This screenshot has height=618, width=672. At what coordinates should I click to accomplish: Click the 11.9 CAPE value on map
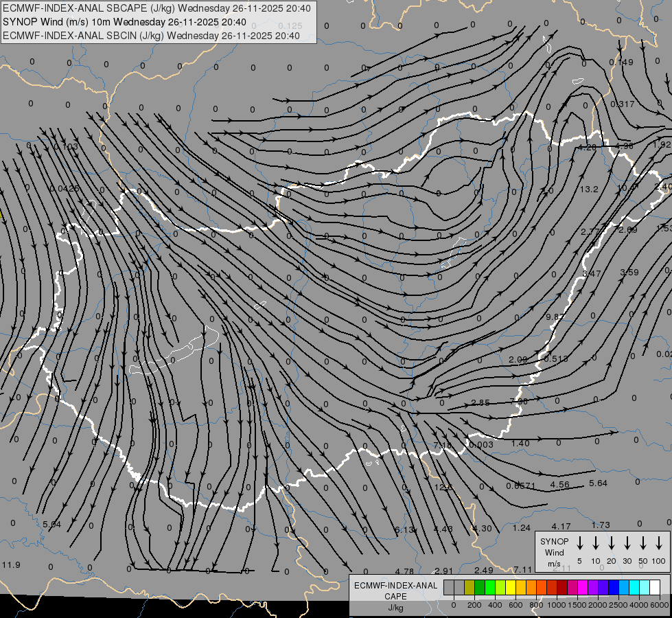pyautogui.click(x=11, y=564)
